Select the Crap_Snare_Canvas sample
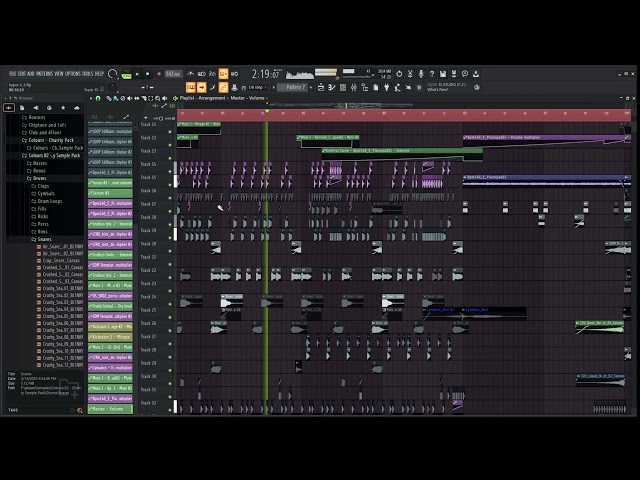Screen dimensions: 640x480 coord(59,260)
